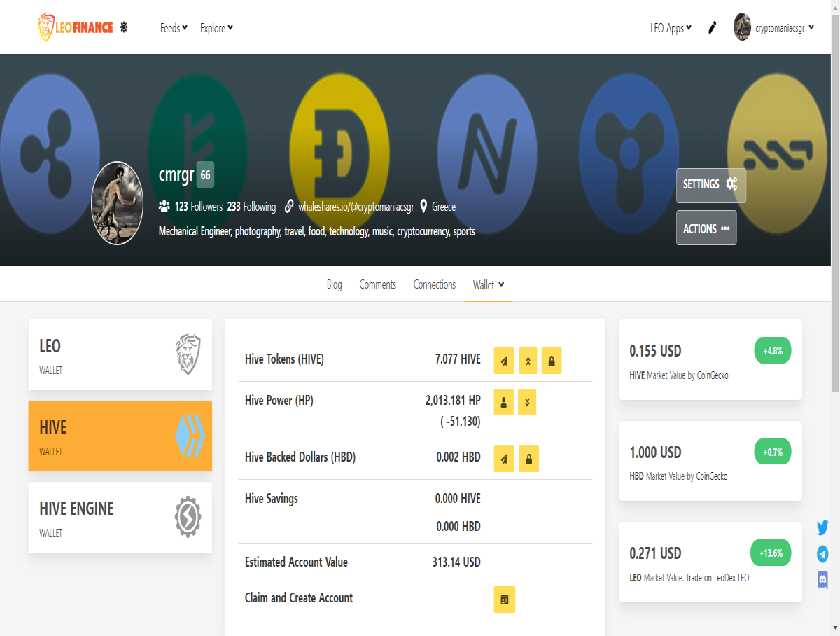This screenshot has height=636, width=840.
Task: Click the send icon for Hive Tokens
Action: (504, 361)
